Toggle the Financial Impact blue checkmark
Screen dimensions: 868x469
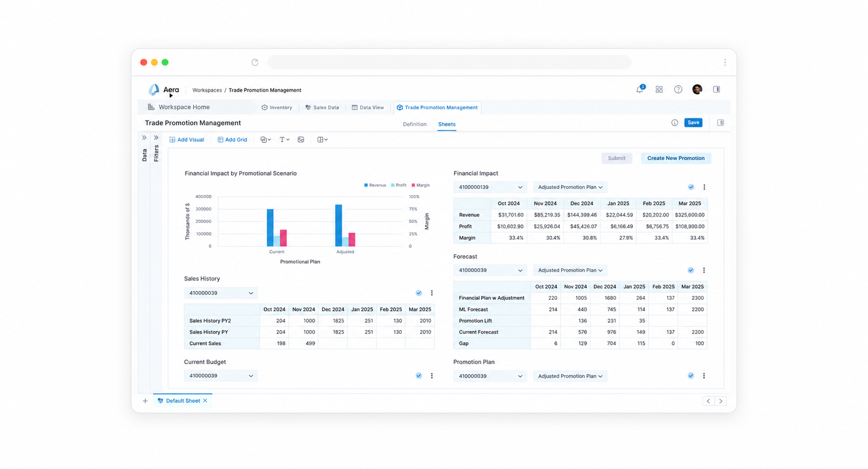[x=691, y=187]
